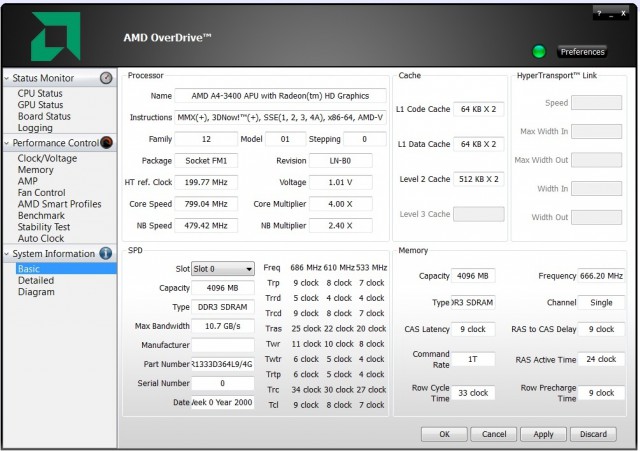Click the OK button
The height and width of the screenshot is (451, 640).
click(x=444, y=434)
